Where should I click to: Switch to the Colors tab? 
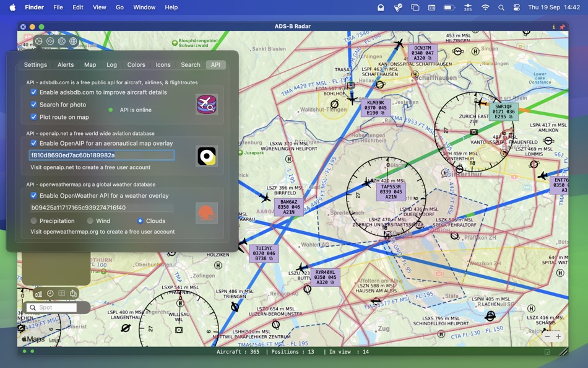click(x=136, y=64)
